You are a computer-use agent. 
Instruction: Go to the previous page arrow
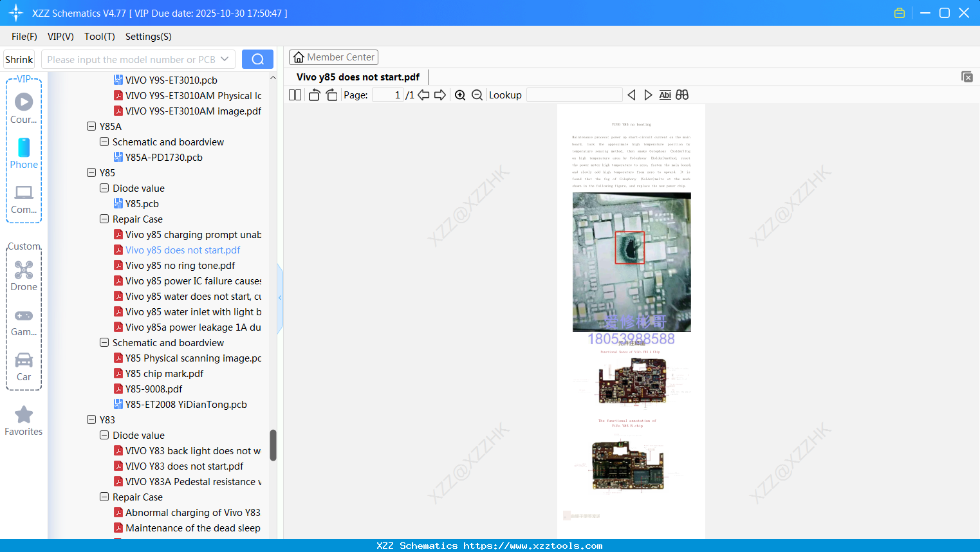pyautogui.click(x=423, y=95)
